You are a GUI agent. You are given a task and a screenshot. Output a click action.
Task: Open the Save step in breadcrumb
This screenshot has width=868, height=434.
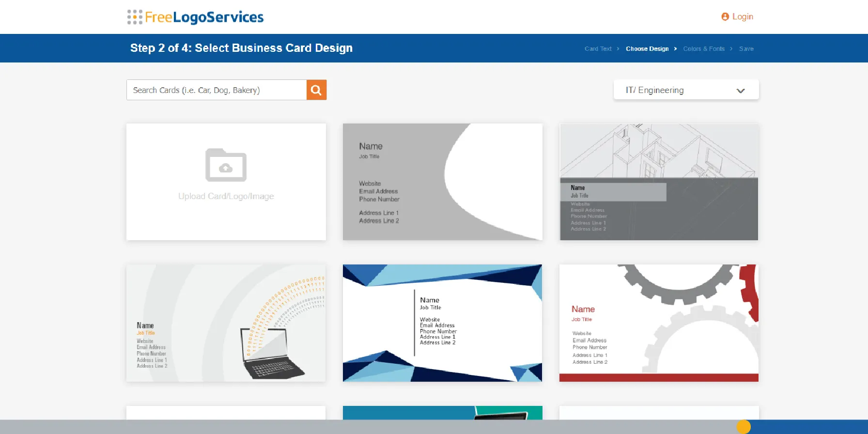point(746,49)
